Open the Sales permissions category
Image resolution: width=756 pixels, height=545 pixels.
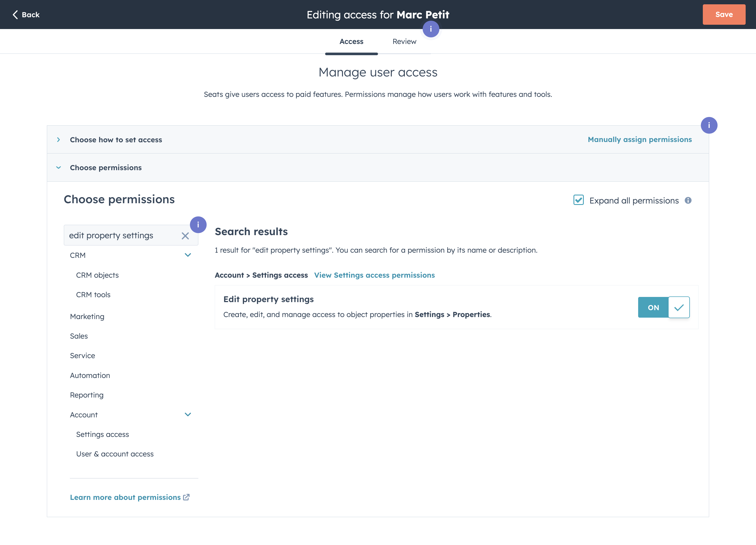[79, 336]
